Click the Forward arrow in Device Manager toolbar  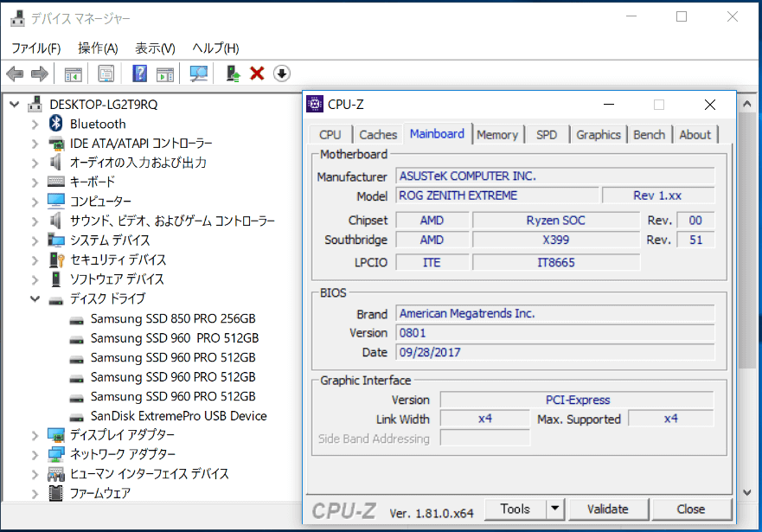(40, 74)
